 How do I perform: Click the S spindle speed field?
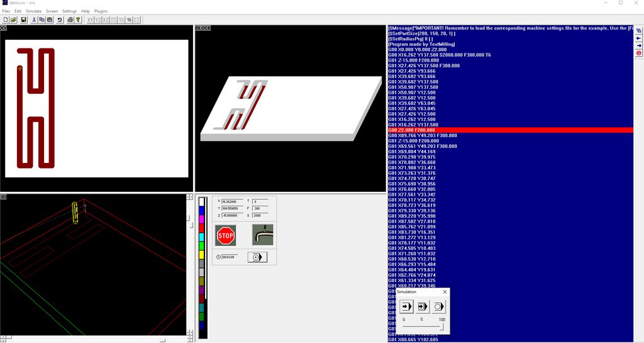click(x=260, y=216)
